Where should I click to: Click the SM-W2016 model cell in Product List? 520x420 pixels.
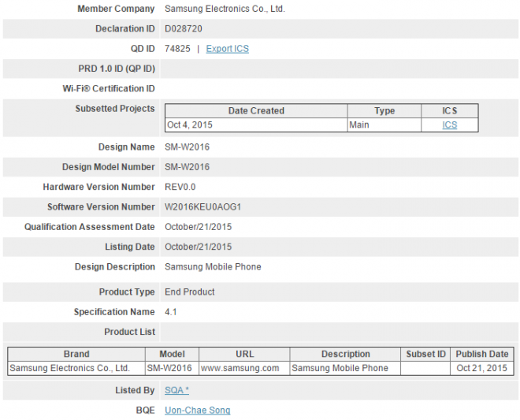172,368
